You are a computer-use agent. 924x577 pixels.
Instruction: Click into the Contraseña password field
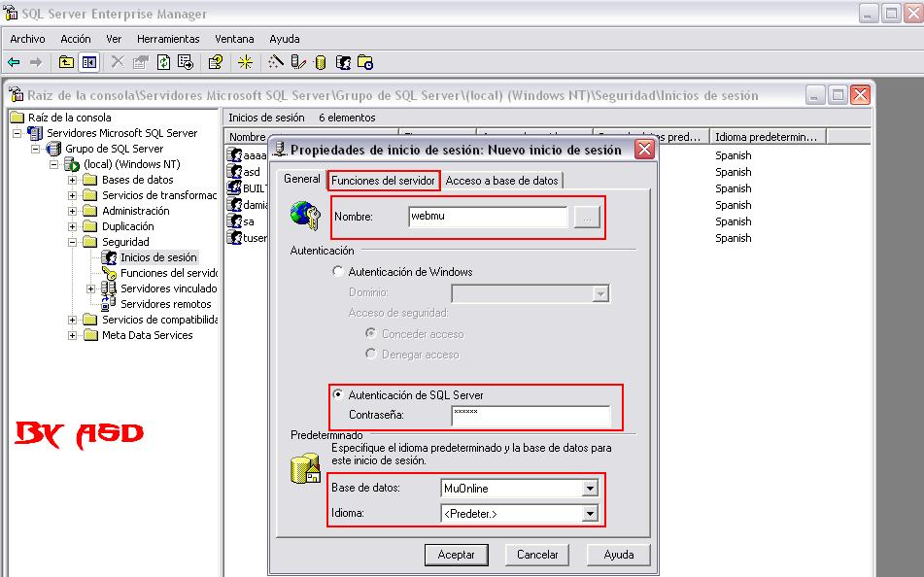(x=530, y=416)
